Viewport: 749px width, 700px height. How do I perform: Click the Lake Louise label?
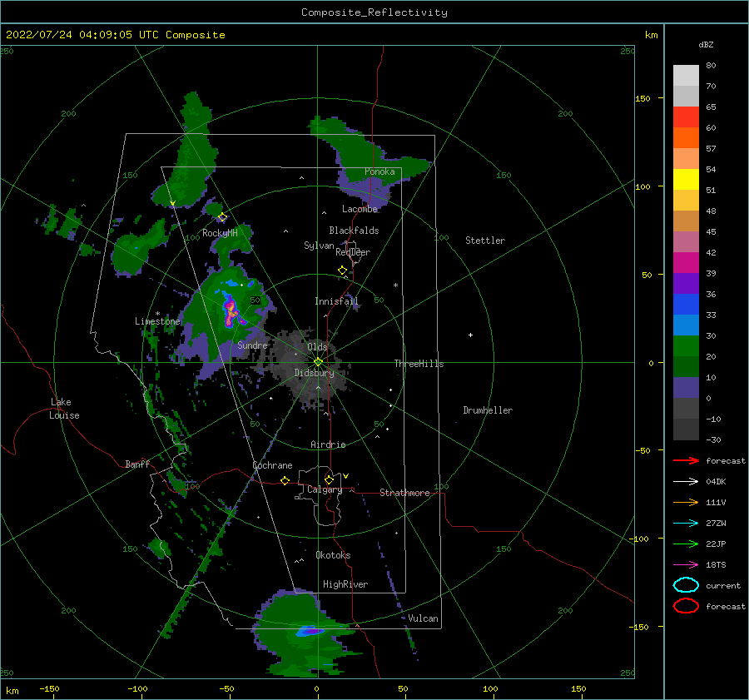[x=64, y=409]
